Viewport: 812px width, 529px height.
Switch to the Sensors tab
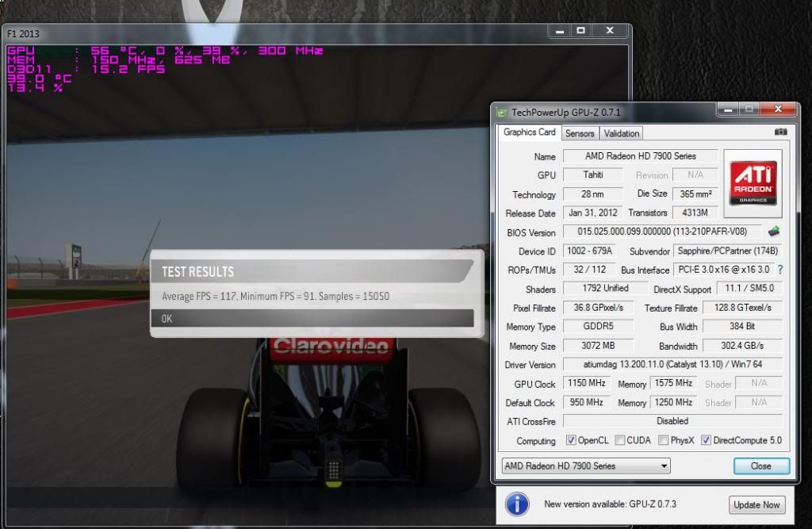pyautogui.click(x=579, y=133)
